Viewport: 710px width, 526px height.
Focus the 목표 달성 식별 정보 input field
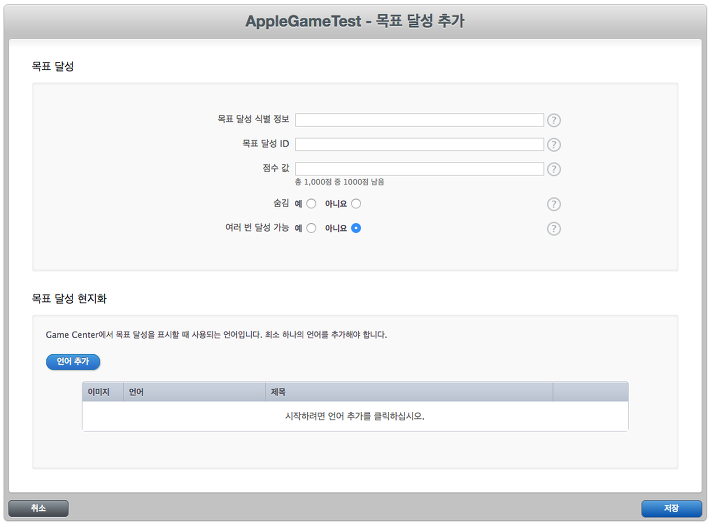pos(419,120)
